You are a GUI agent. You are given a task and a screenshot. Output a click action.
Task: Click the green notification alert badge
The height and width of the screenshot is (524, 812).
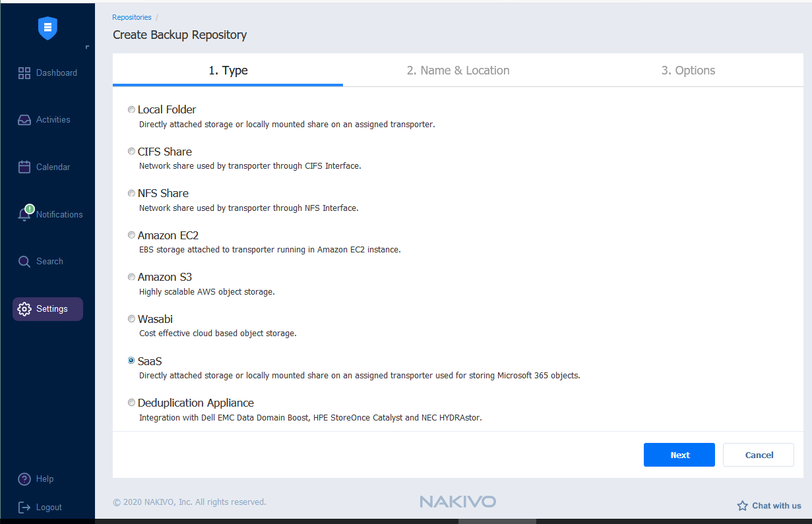29,209
